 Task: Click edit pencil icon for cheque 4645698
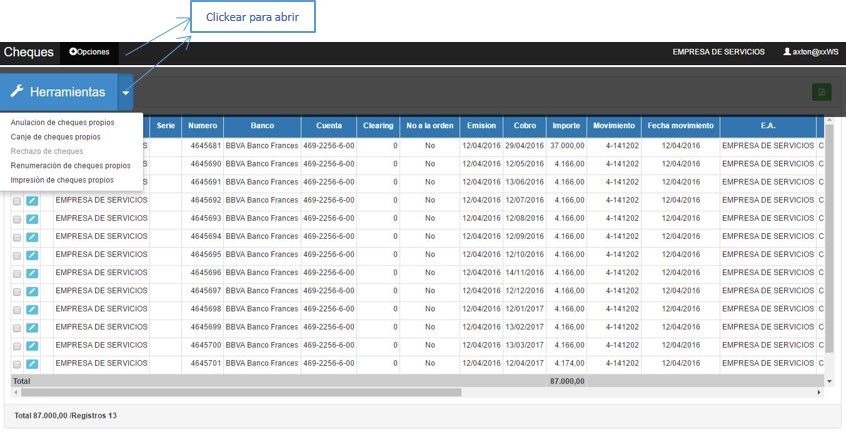coord(32,309)
